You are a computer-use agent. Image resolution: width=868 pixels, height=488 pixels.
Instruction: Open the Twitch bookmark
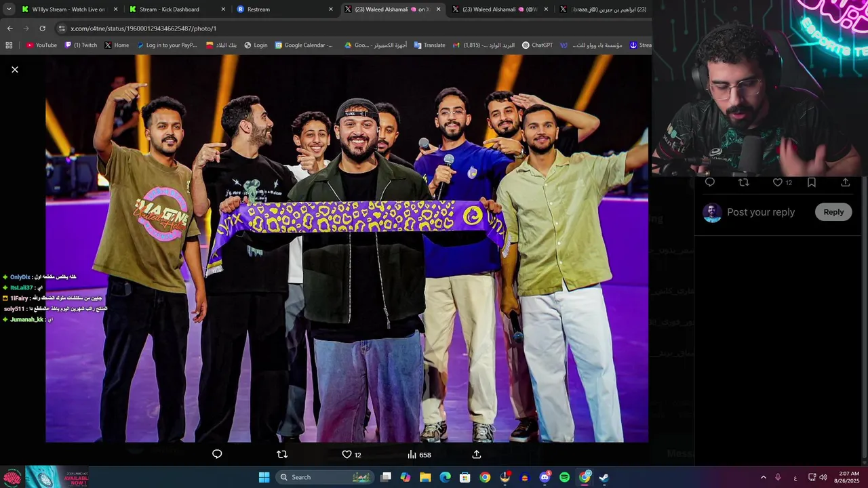coord(81,45)
